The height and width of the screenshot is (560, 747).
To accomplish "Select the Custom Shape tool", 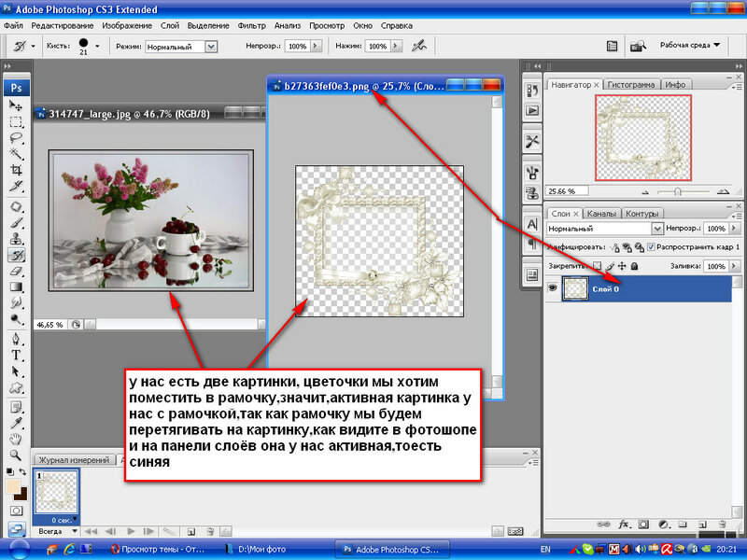I will coord(16,387).
